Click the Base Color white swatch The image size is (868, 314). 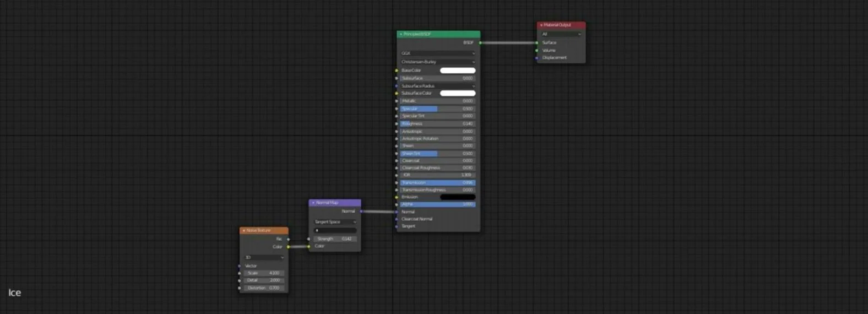coord(458,71)
